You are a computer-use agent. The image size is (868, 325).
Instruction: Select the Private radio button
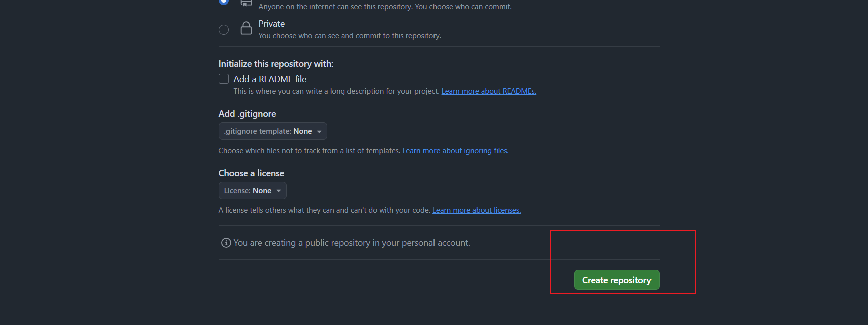[224, 30]
